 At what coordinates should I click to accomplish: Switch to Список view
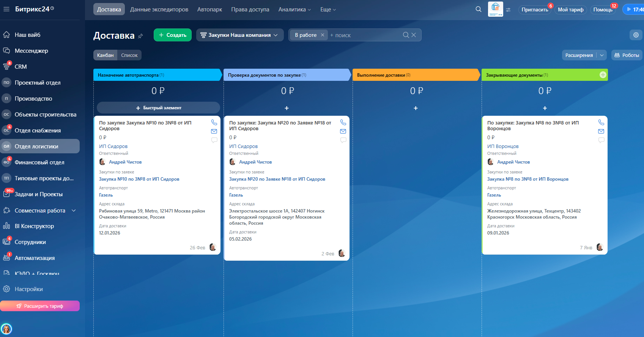point(129,55)
